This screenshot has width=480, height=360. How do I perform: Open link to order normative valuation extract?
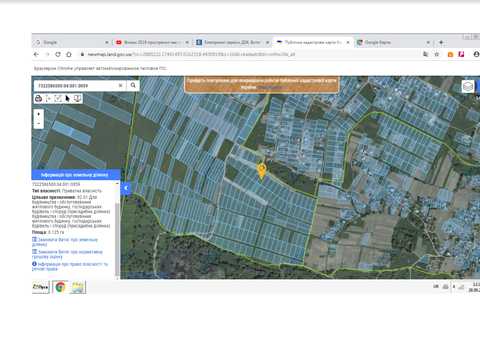coord(67,254)
